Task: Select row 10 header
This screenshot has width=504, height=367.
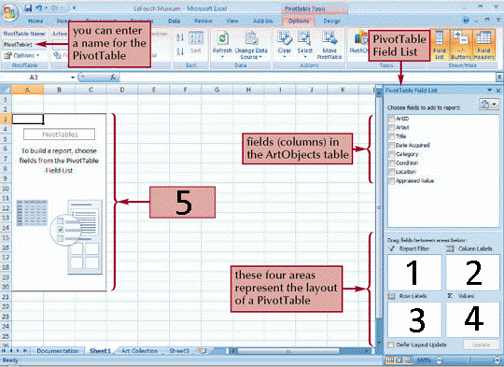Action: tap(5, 188)
